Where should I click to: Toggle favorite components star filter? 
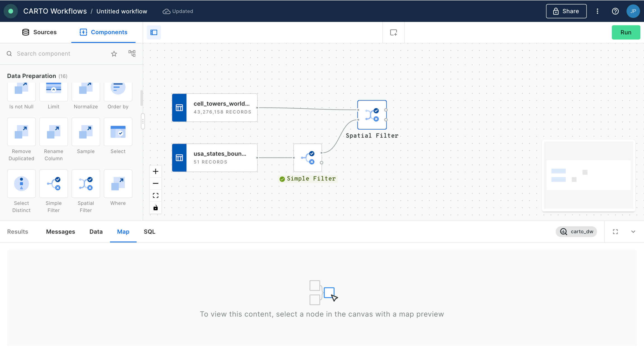[114, 54]
